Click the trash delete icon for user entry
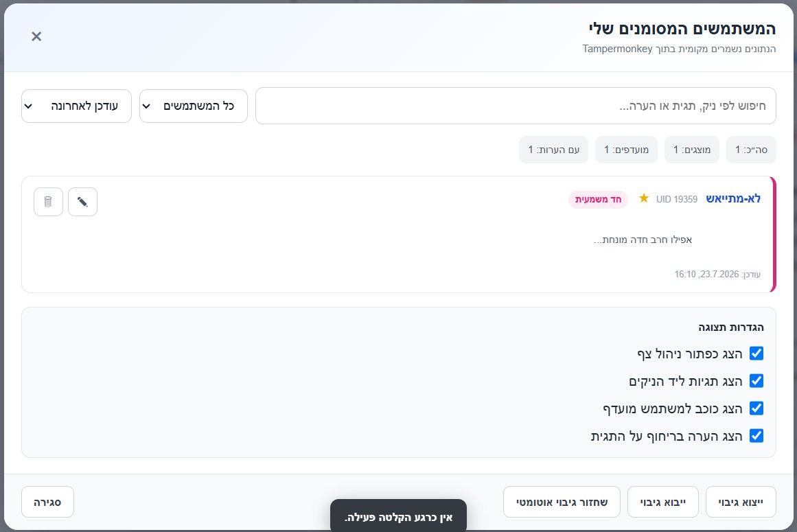This screenshot has height=532, width=797. coord(48,202)
